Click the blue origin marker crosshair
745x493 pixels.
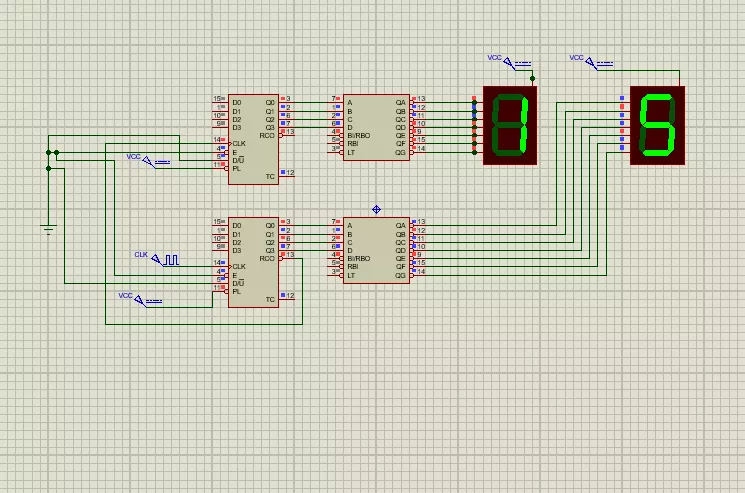376,209
